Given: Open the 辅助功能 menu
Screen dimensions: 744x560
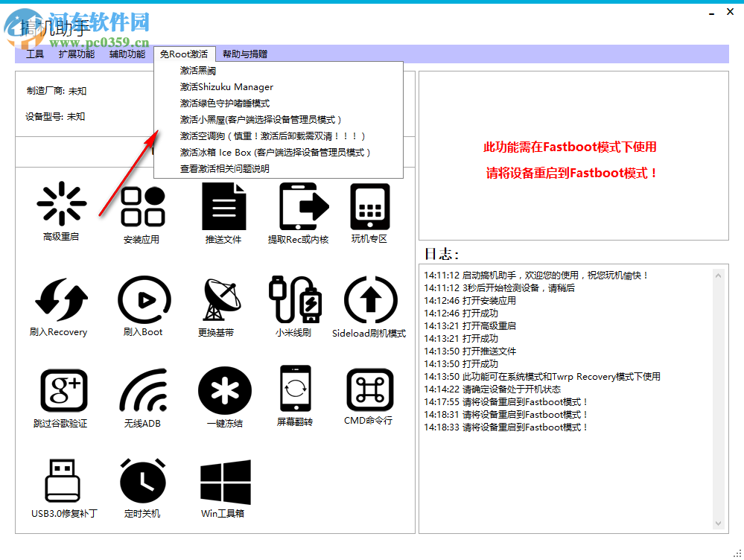Looking at the screenshot, I should [x=127, y=54].
